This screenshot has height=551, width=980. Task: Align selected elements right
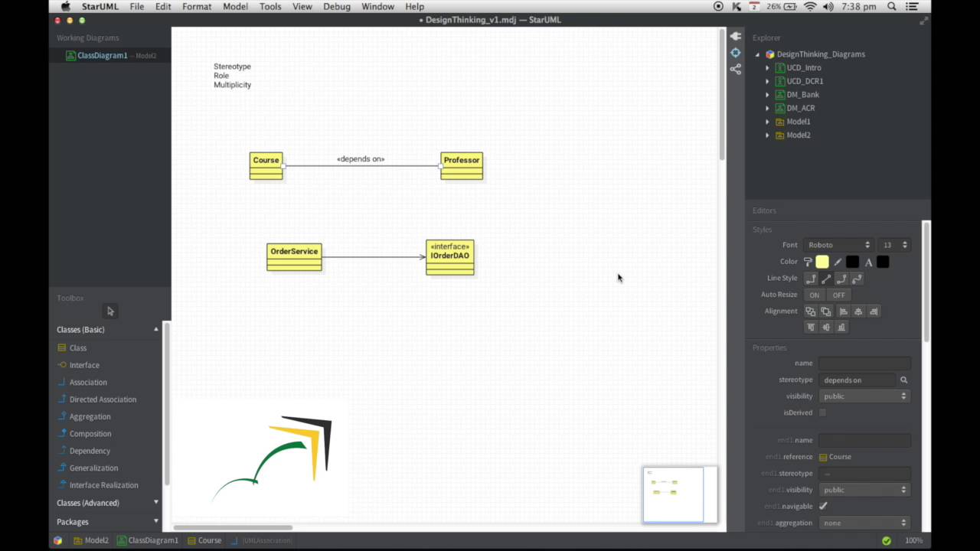[x=874, y=311]
